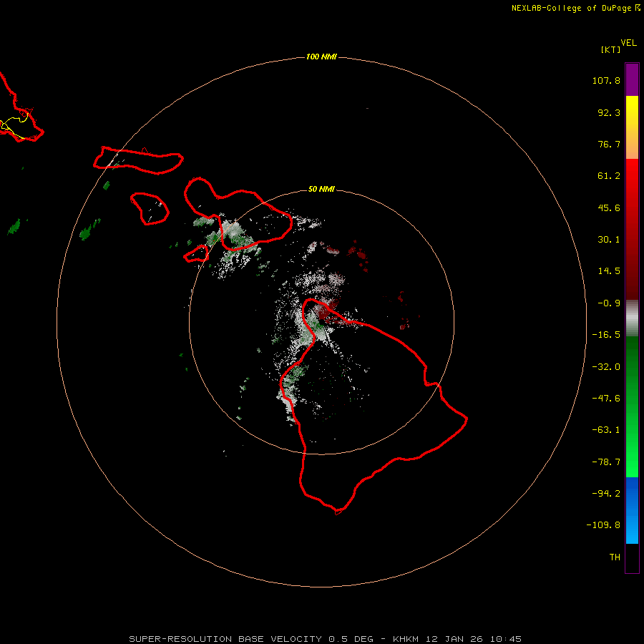644x644 pixels.
Task: Click the -16.5 legend value
Action: [x=606, y=335]
